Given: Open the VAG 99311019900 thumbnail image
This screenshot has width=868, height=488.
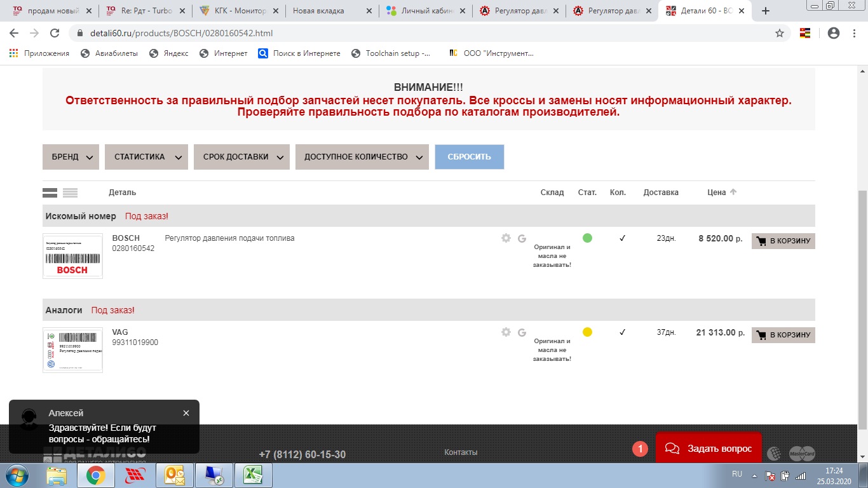Looking at the screenshot, I should tap(72, 349).
